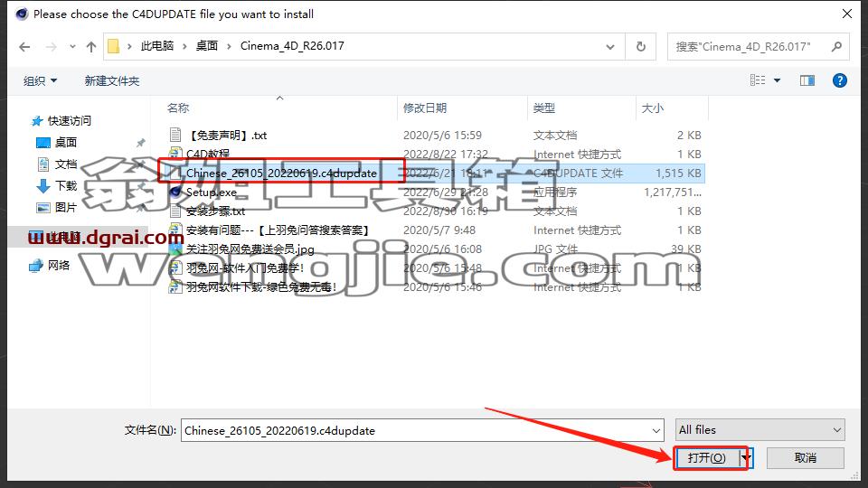The width and height of the screenshot is (868, 488).
Task: Click the 取消 button
Action: tap(806, 458)
